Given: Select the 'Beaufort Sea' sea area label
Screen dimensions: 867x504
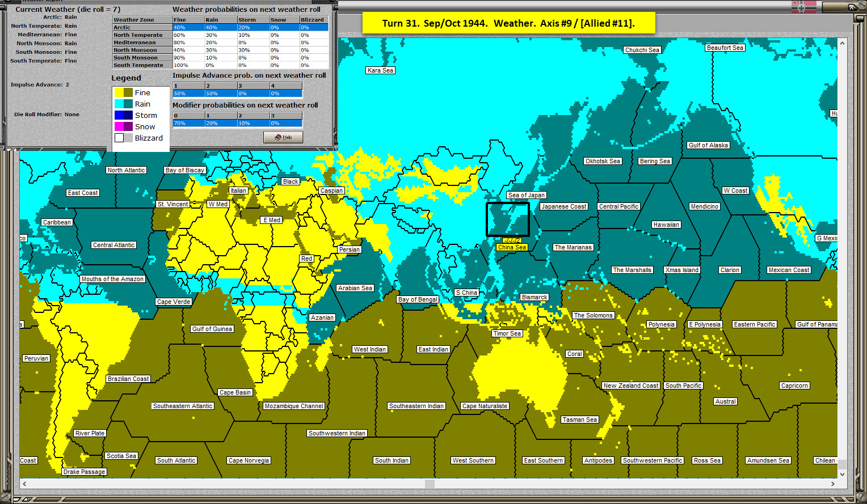Looking at the screenshot, I should (725, 48).
